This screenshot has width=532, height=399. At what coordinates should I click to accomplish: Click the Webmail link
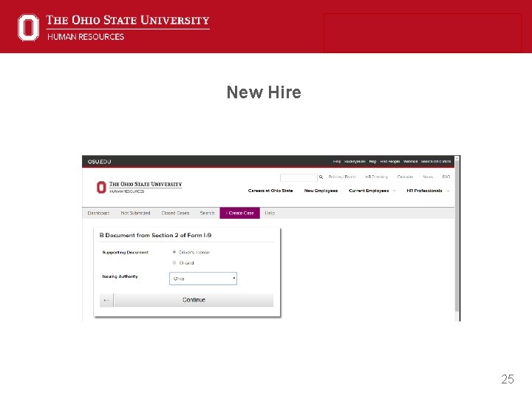click(410, 162)
